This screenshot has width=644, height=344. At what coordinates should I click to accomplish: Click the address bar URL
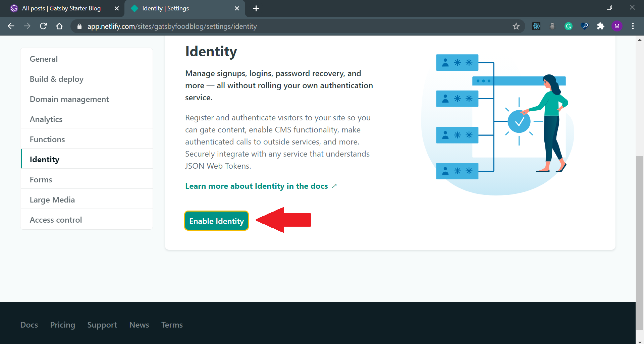pos(172,26)
